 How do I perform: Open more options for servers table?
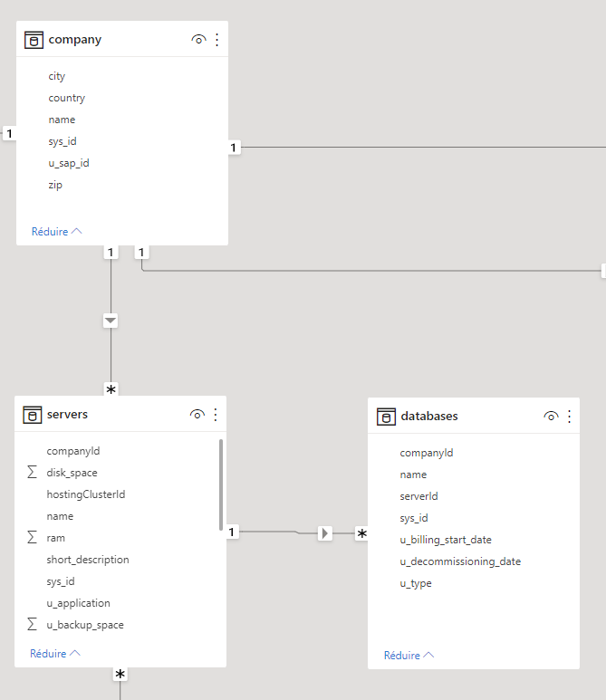216,415
